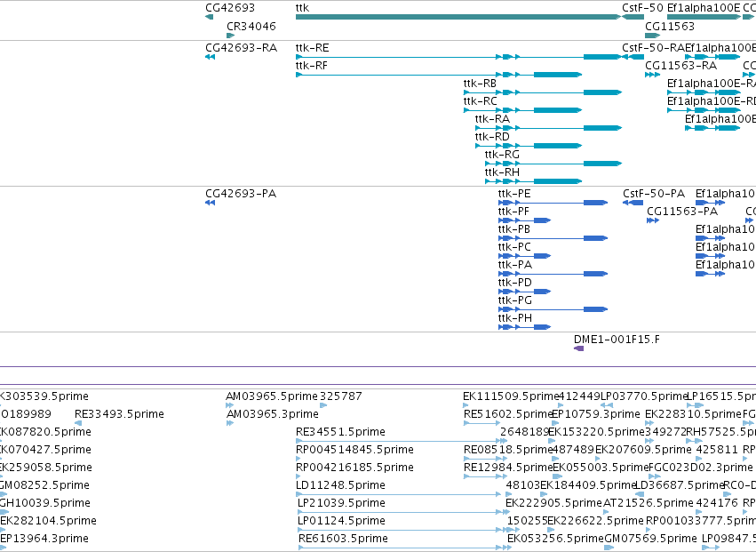Click the DME1-001F15.F feature label
Viewport: 756px width, 552px height.
[x=617, y=340]
